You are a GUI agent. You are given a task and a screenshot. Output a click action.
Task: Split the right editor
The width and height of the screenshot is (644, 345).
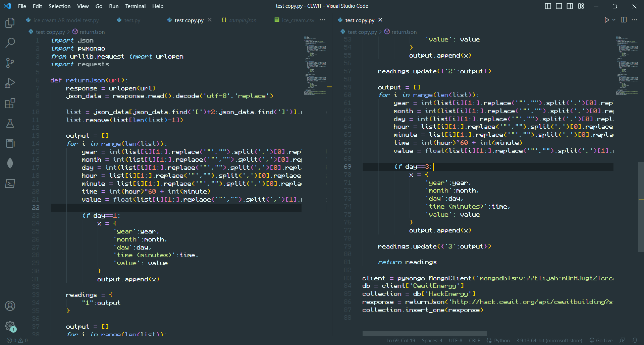(624, 20)
